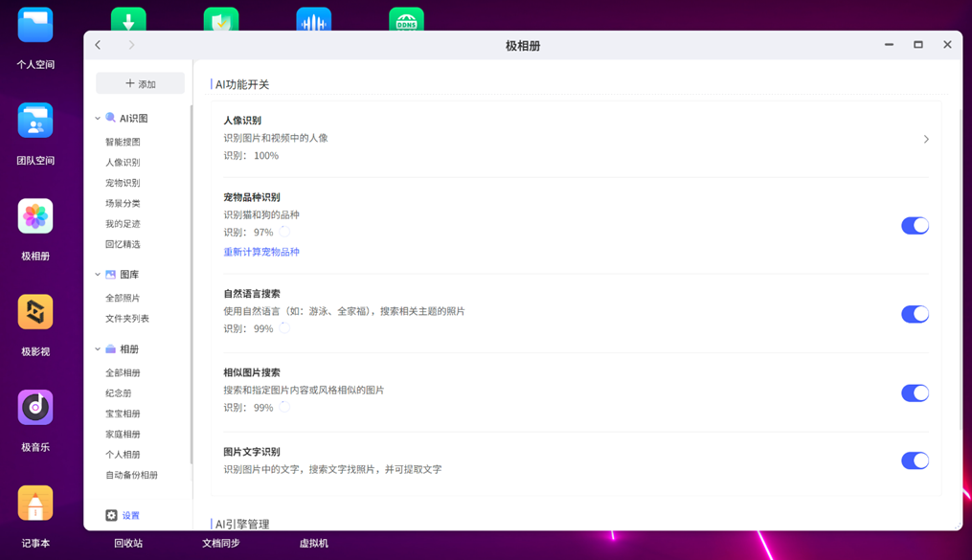972x560 pixels.
Task: Select 智能搜图 in sidebar
Action: [x=123, y=142]
